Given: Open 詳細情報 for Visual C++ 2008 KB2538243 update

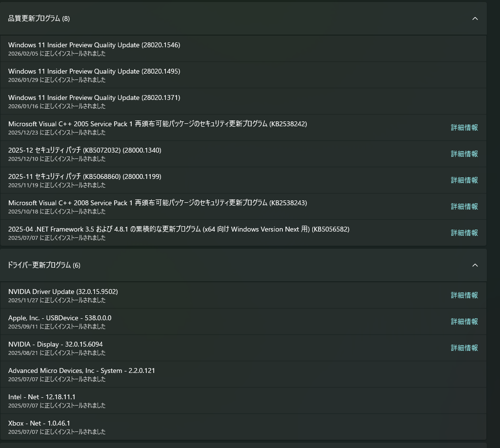Looking at the screenshot, I should [x=464, y=207].
